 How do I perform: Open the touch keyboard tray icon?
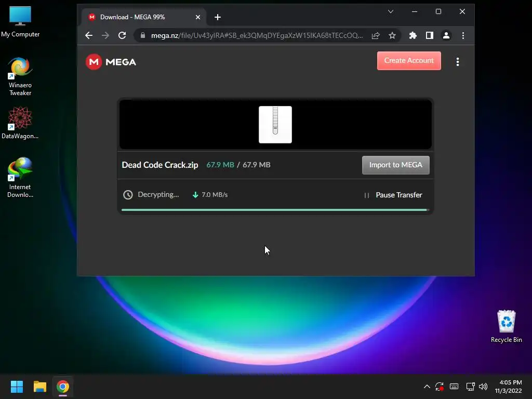[454, 387]
